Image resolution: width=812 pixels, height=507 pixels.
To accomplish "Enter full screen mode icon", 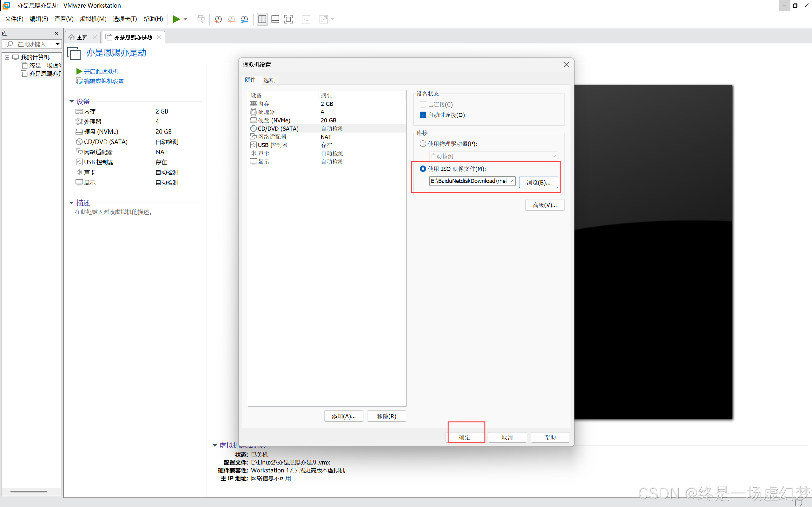I will [x=288, y=19].
